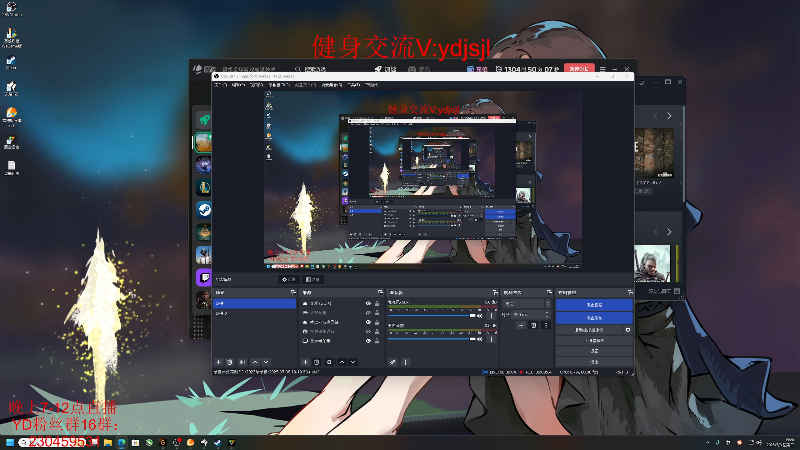The image size is (800, 450).
Task: Click Settings button in OBS Controls dock
Action: [x=594, y=351]
